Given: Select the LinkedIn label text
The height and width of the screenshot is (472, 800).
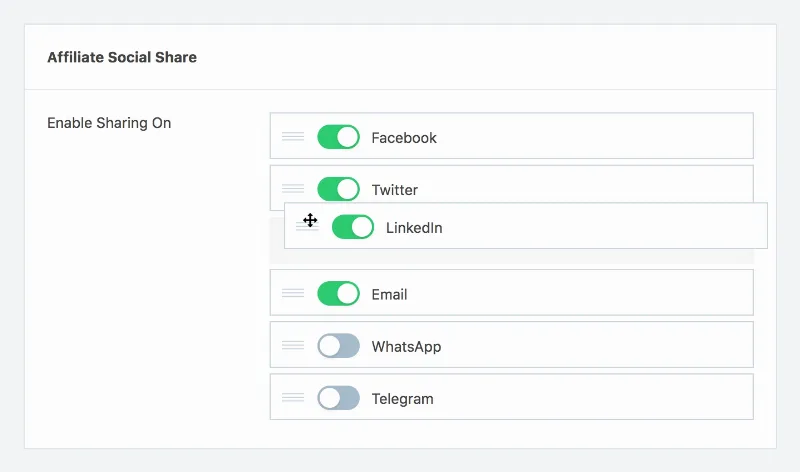Looking at the screenshot, I should pos(414,228).
